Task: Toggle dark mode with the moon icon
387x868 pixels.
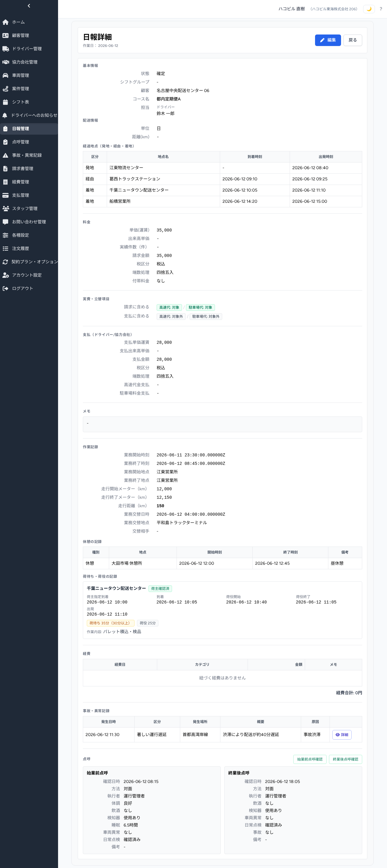Action: point(369,9)
